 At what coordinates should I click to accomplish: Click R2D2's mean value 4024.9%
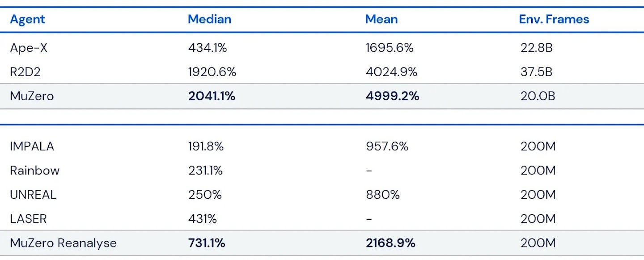391,72
